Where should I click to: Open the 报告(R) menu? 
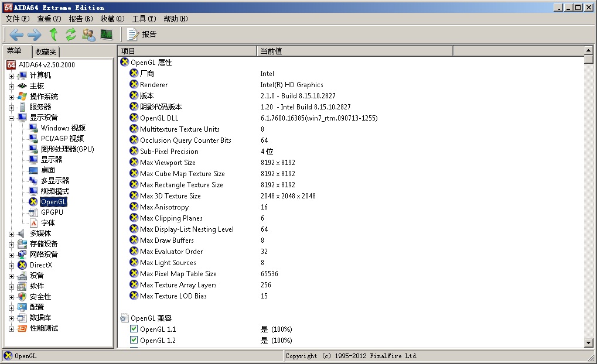[81, 19]
